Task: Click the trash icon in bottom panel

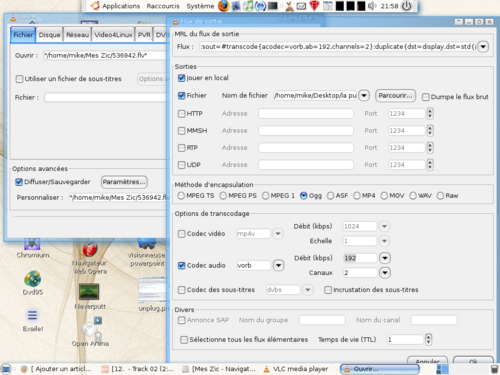Action: pyautogui.click(x=495, y=369)
